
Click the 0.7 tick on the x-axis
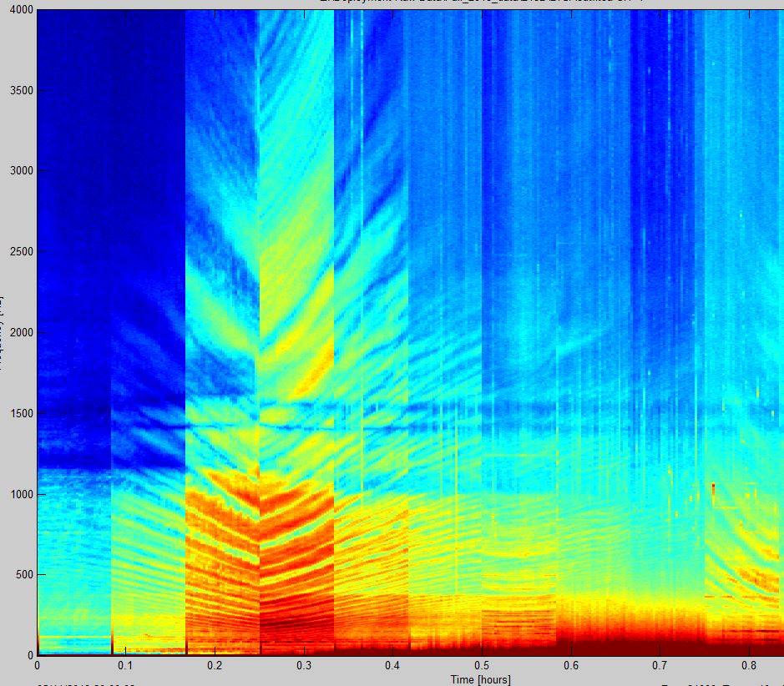pyautogui.click(x=660, y=666)
